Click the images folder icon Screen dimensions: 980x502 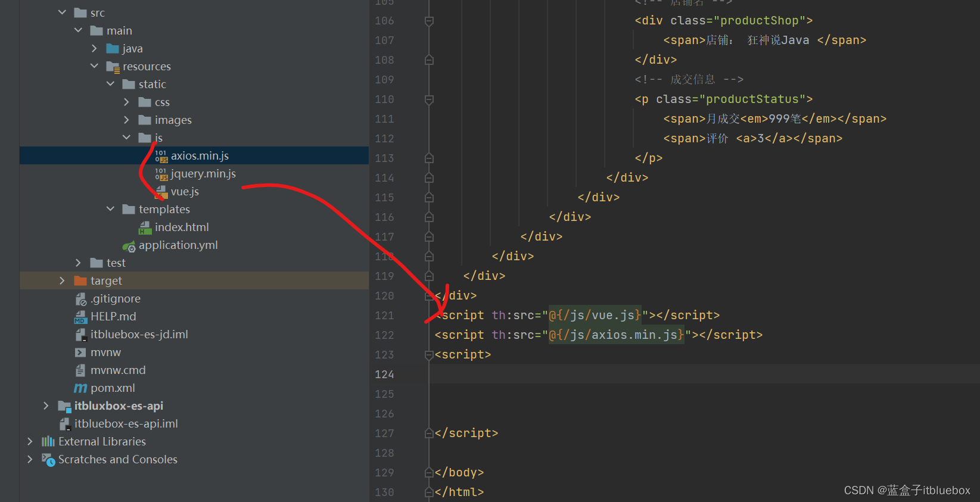pyautogui.click(x=145, y=120)
